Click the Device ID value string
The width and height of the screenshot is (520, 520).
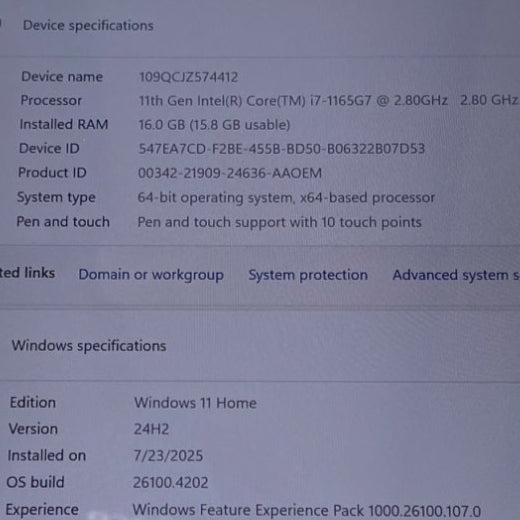[x=282, y=149]
